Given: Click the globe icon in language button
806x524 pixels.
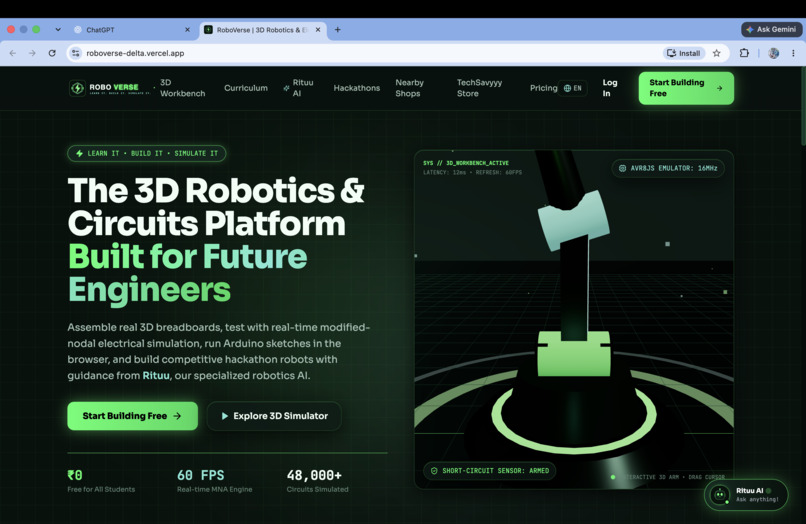Looking at the screenshot, I should 567,88.
